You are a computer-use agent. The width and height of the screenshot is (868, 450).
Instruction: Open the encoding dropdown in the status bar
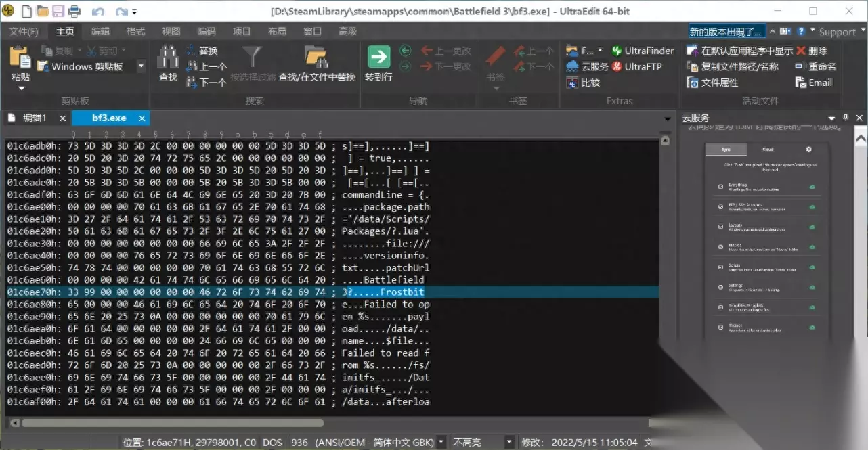pos(441,442)
